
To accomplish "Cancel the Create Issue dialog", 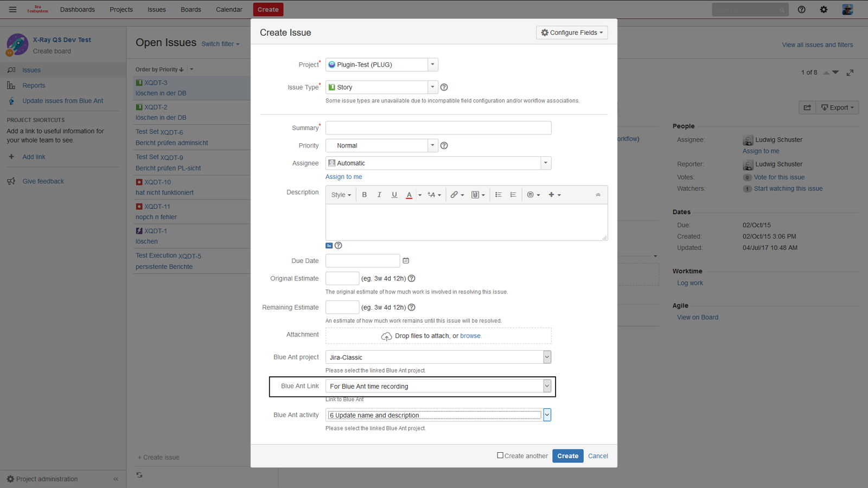I will (x=598, y=456).
